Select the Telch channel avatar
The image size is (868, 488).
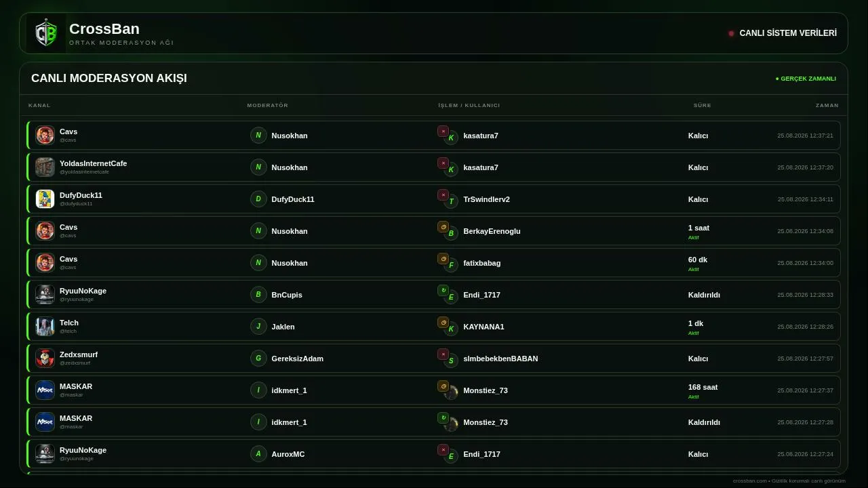tap(45, 327)
